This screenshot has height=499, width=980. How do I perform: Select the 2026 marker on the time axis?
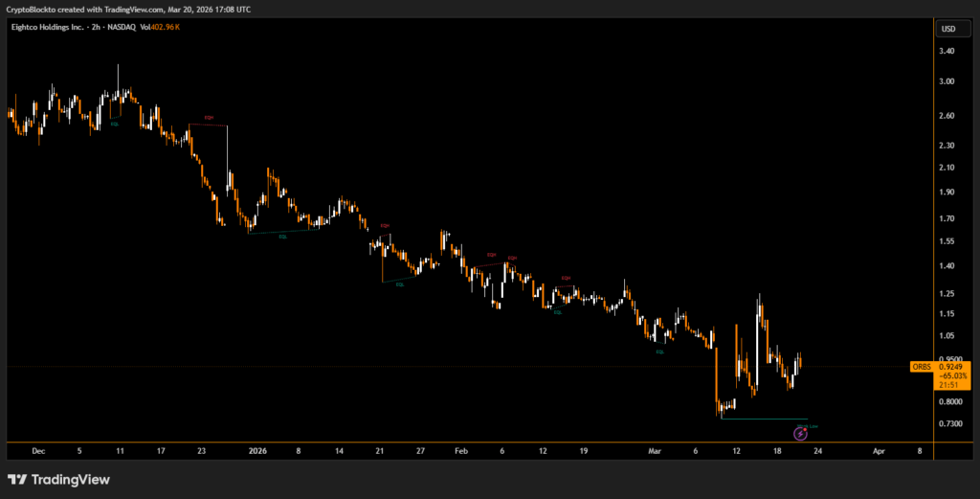[258, 449]
